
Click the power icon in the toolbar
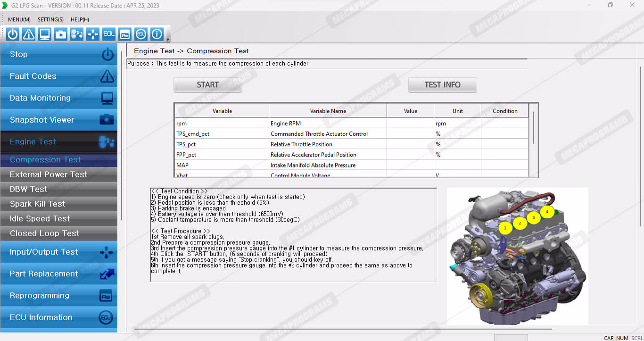(x=13, y=34)
